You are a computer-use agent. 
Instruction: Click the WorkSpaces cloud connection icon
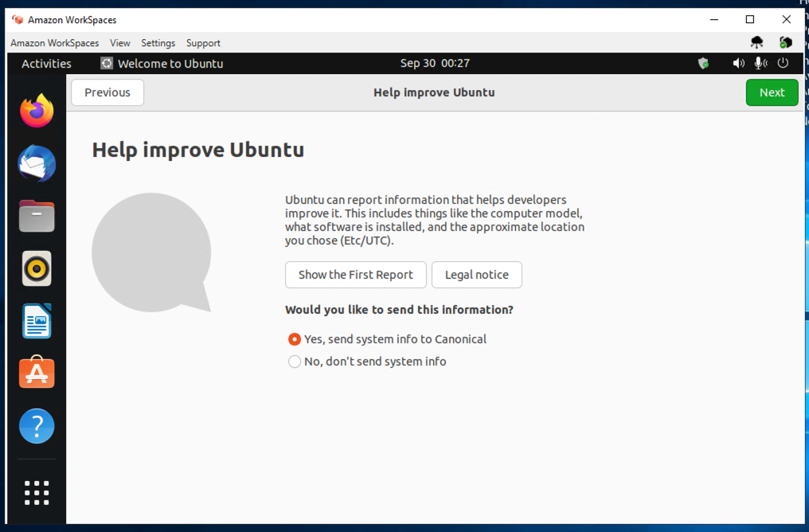point(756,41)
